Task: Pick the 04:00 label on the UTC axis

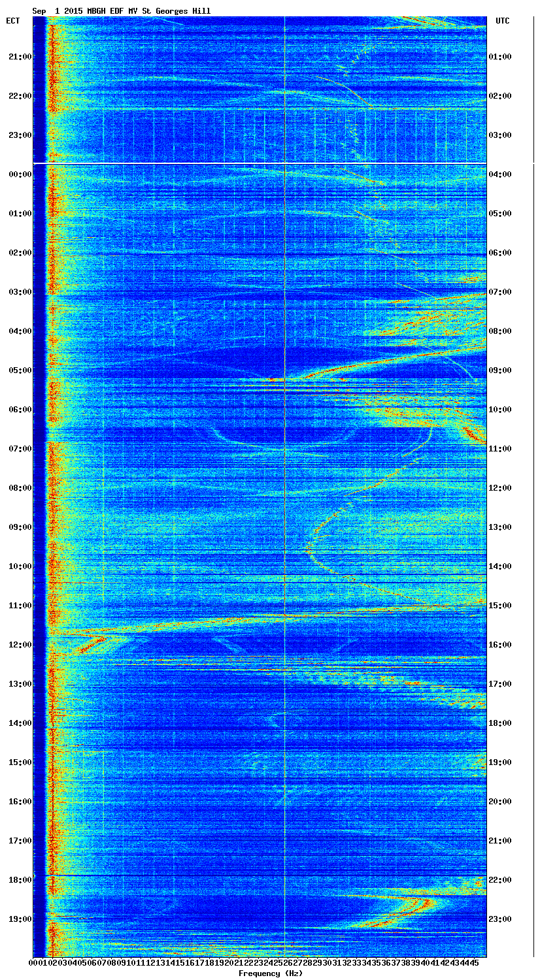Action: point(500,174)
